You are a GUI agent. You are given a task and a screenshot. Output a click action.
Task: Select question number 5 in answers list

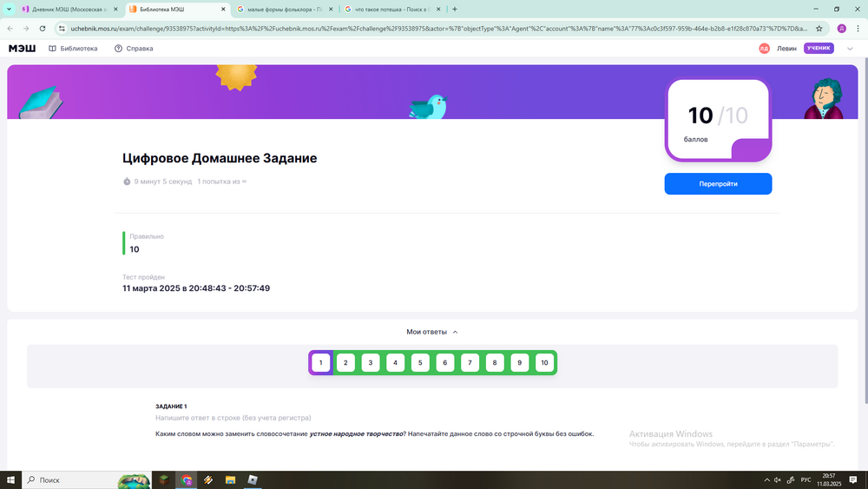(420, 363)
